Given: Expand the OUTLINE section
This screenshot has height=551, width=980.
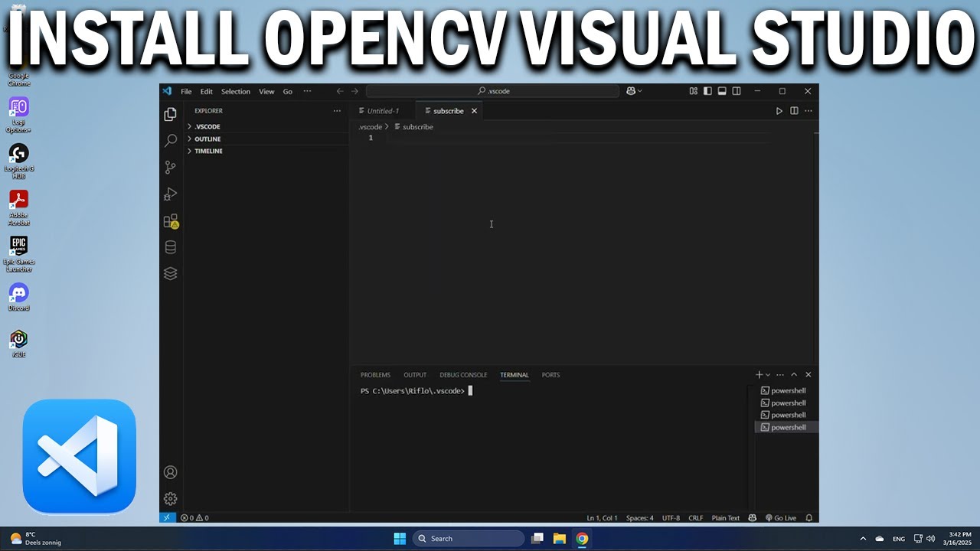Looking at the screenshot, I should coord(266,139).
